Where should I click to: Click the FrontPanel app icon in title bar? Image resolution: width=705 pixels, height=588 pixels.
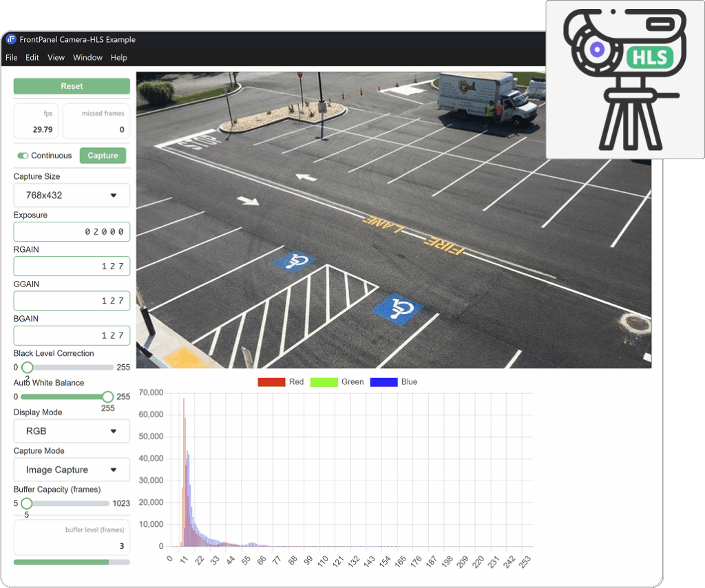11,39
